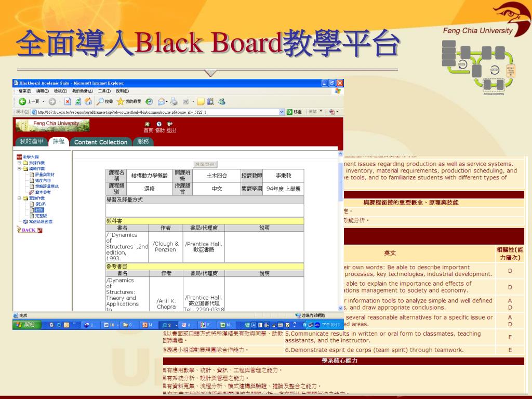The height and width of the screenshot is (399, 532).
Task: Click the Edit with Word icon
Action: pyautogui.click(x=186, y=101)
